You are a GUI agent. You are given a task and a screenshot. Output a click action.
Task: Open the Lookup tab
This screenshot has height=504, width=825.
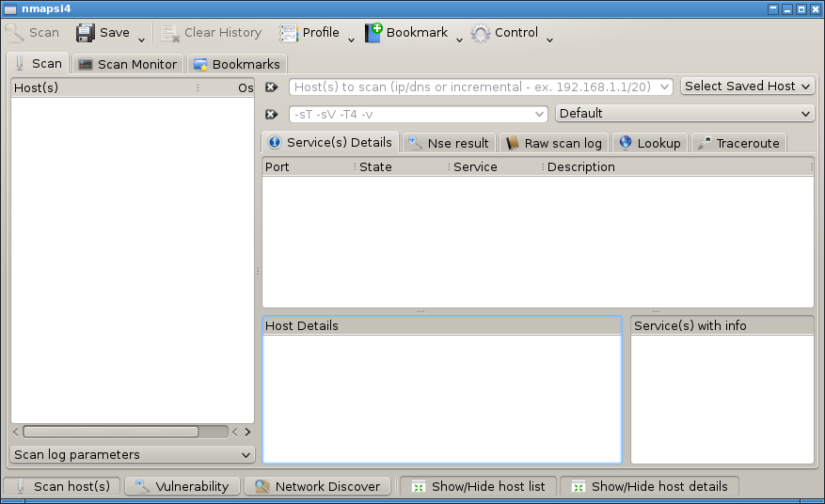(650, 143)
